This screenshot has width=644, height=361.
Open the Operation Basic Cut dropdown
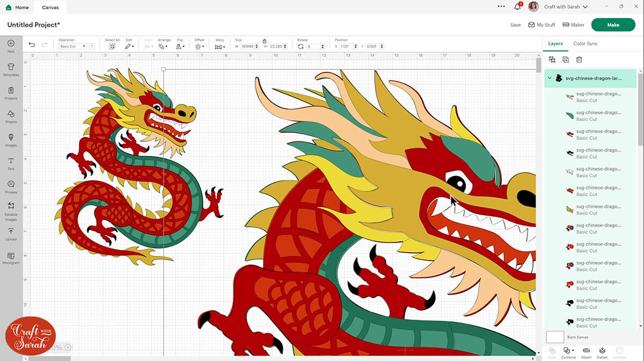tap(72, 47)
